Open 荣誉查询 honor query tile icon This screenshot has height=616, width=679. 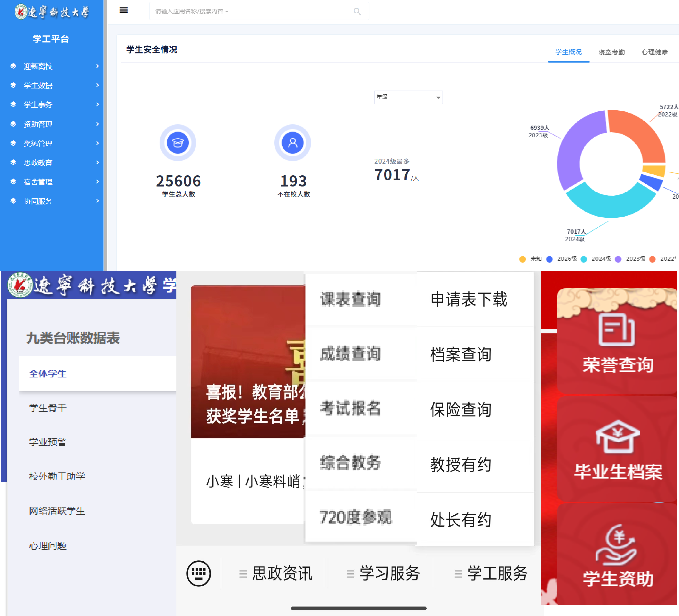617,330
